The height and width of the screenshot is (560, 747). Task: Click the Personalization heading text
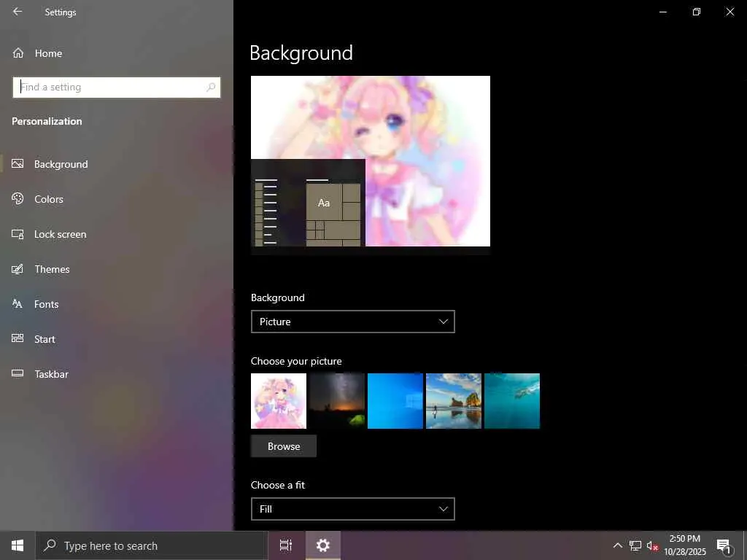tap(47, 121)
